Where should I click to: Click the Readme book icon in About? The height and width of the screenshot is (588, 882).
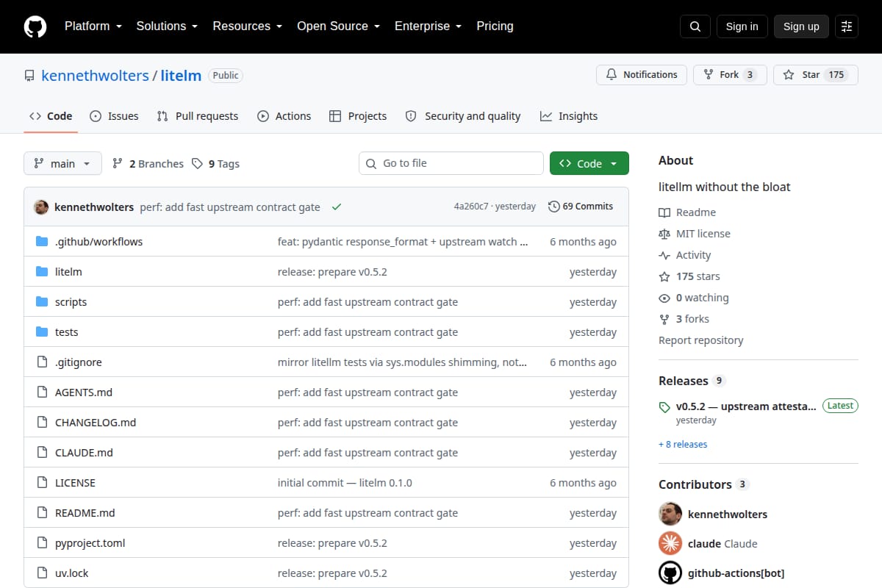pyautogui.click(x=664, y=212)
